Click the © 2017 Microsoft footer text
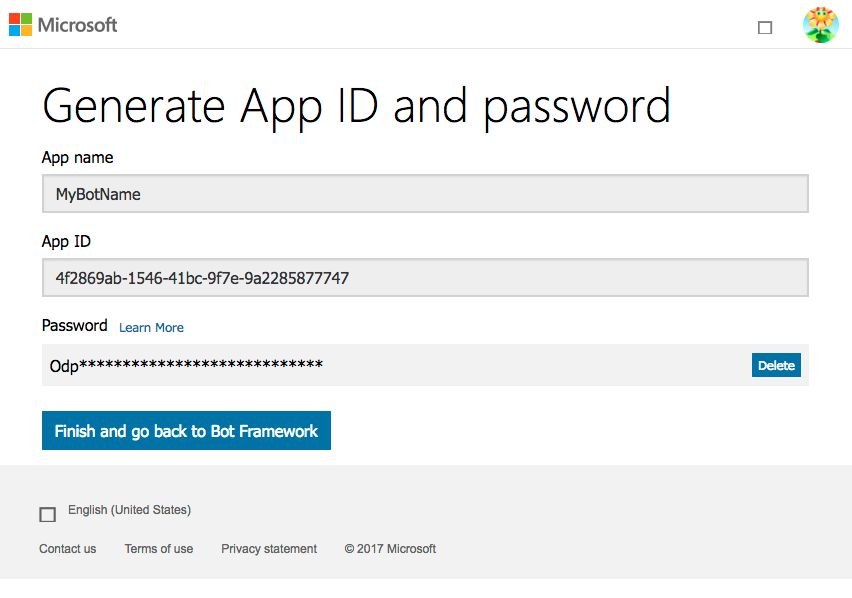 [390, 549]
